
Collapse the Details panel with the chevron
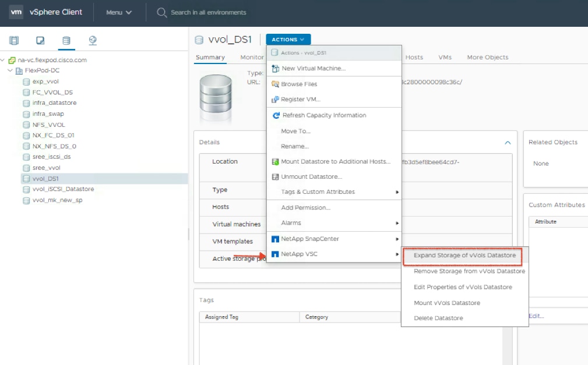point(508,143)
